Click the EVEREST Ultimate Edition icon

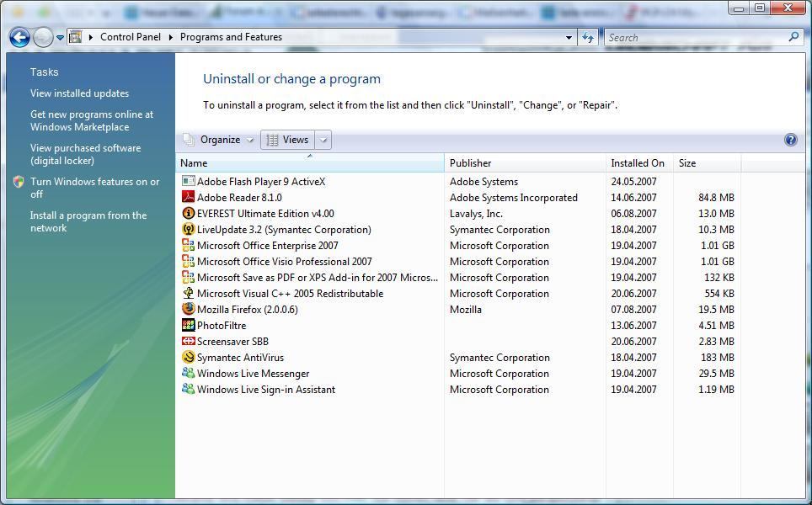click(189, 213)
